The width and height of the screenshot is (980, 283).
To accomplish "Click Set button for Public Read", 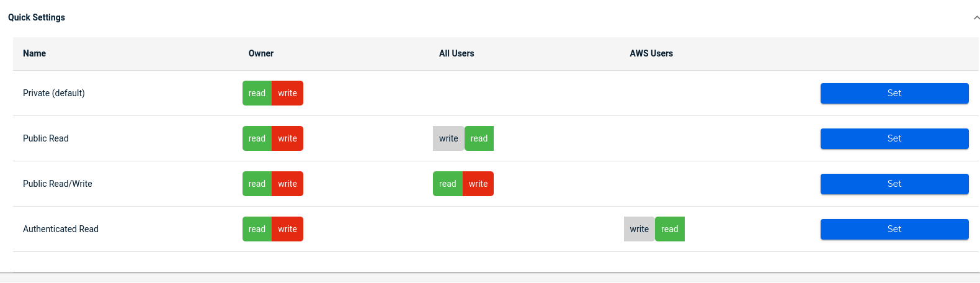I will [894, 138].
